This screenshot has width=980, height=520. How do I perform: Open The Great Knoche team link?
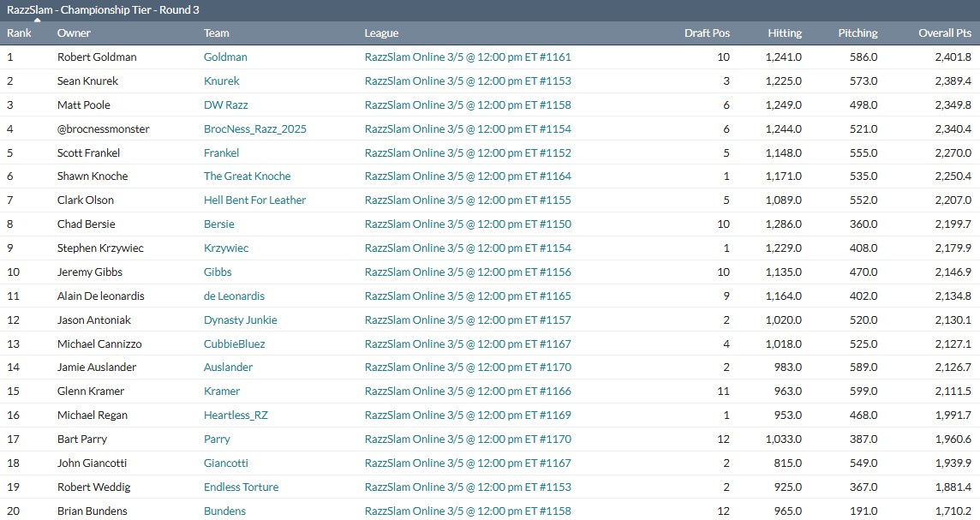tap(247, 176)
